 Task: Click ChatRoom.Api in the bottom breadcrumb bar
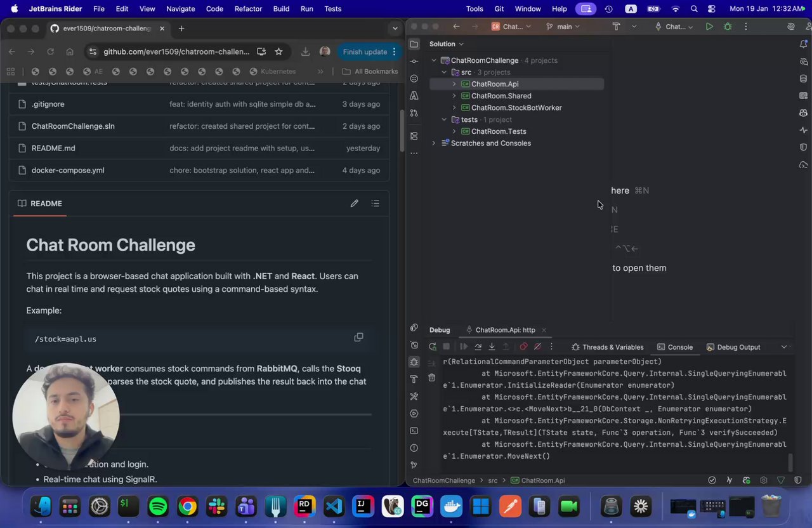538,480
